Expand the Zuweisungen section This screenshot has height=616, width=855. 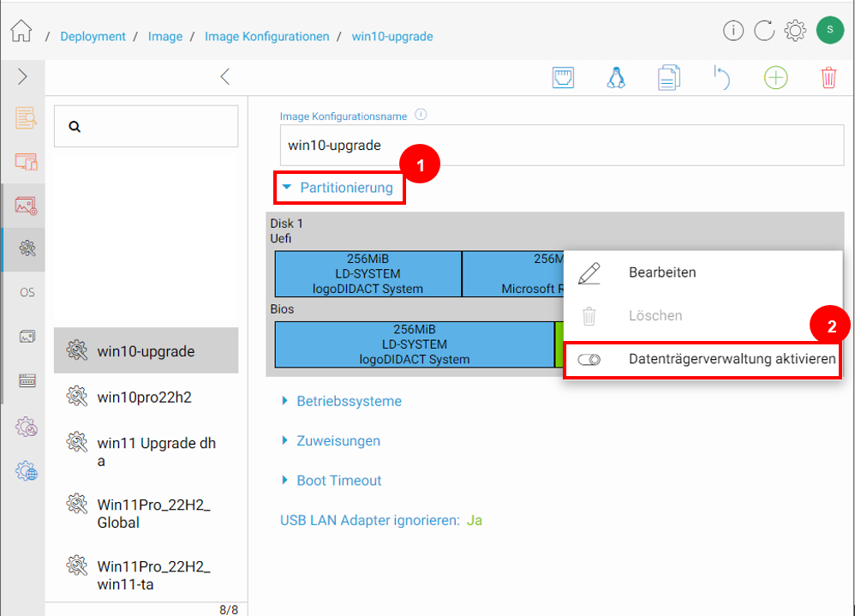click(331, 441)
